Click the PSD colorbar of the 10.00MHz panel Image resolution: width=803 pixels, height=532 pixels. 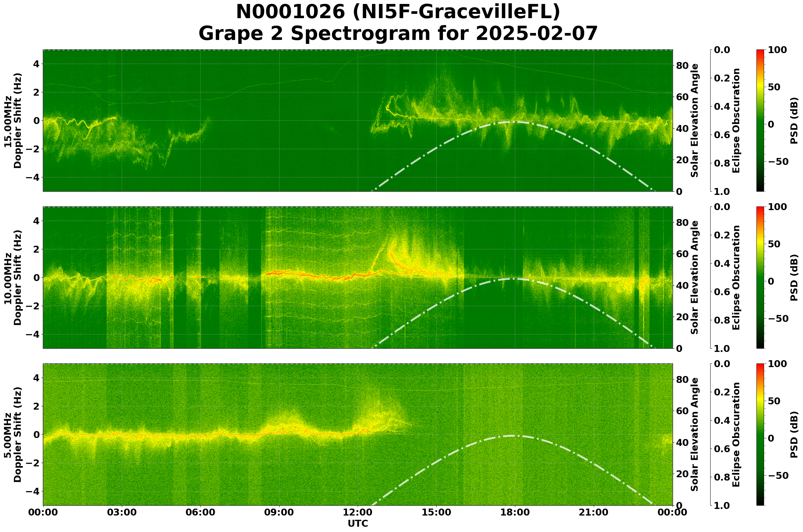click(x=760, y=277)
